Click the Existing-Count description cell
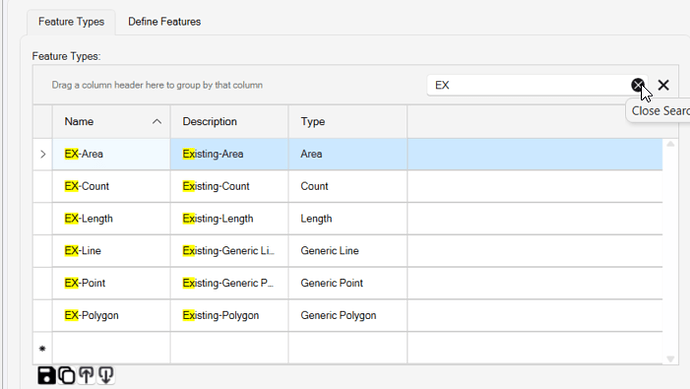 pyautogui.click(x=229, y=186)
